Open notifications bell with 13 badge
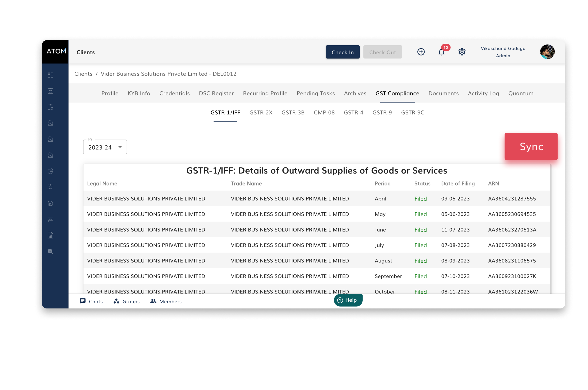The height and width of the screenshot is (390, 588). (x=442, y=52)
